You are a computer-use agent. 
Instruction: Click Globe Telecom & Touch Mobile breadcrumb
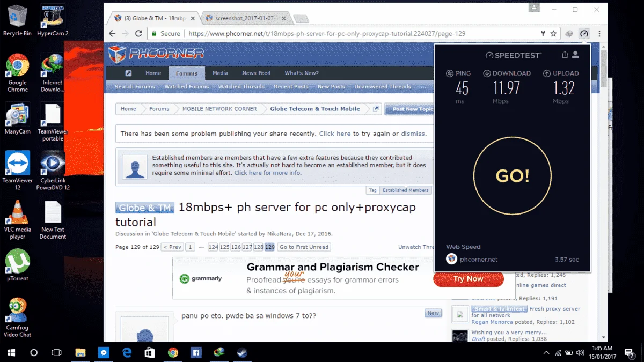click(x=315, y=109)
